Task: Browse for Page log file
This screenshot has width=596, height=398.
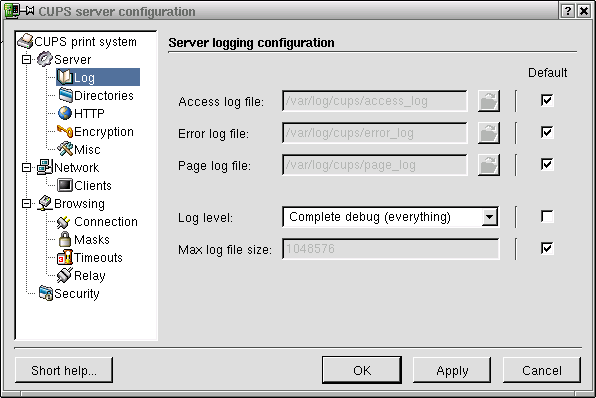Action: [x=488, y=165]
